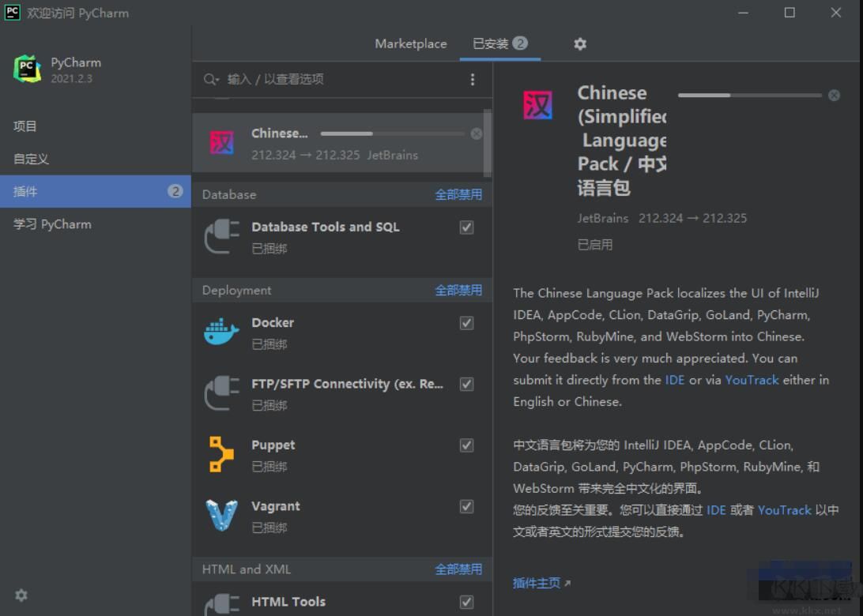Screen dimensions: 863x616
Task: Select the Vagrant plugin icon
Action: [220, 514]
